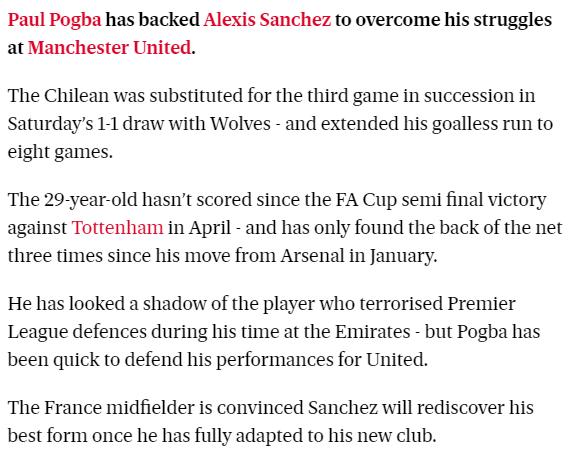Click the word 29-year-old
This screenshot has height=469, width=570.
[x=91, y=200]
